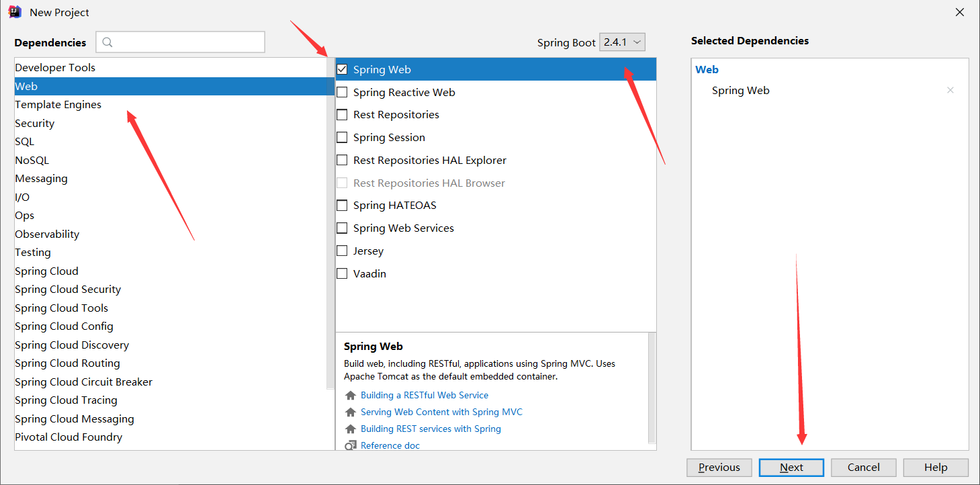Open the Security category
Screen dimensions: 980x485
click(x=171, y=123)
